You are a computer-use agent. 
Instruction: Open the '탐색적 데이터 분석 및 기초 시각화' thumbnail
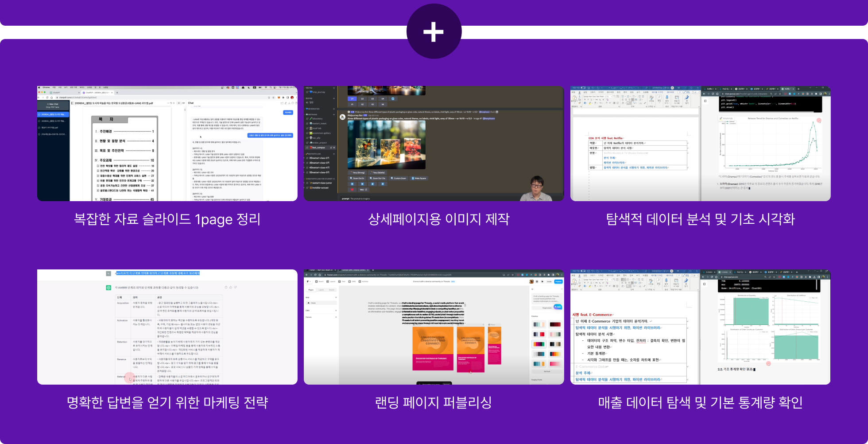701,144
